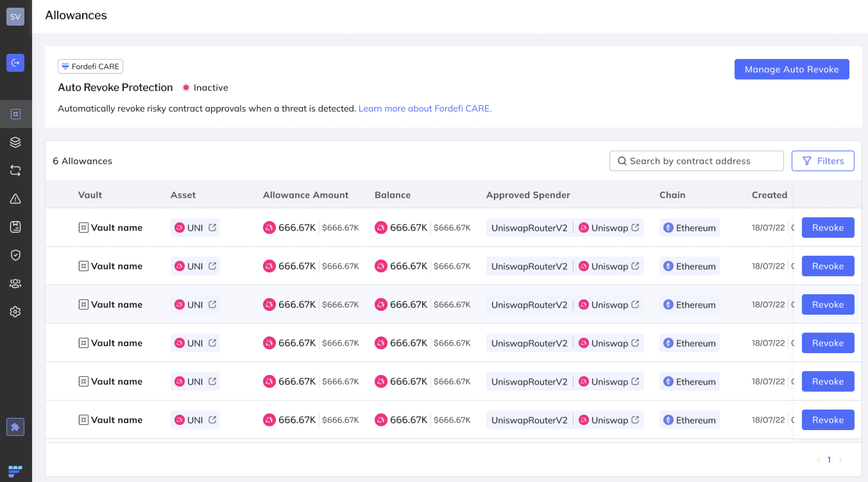Revoke the first row allowance
The width and height of the screenshot is (868, 482).
pos(828,228)
